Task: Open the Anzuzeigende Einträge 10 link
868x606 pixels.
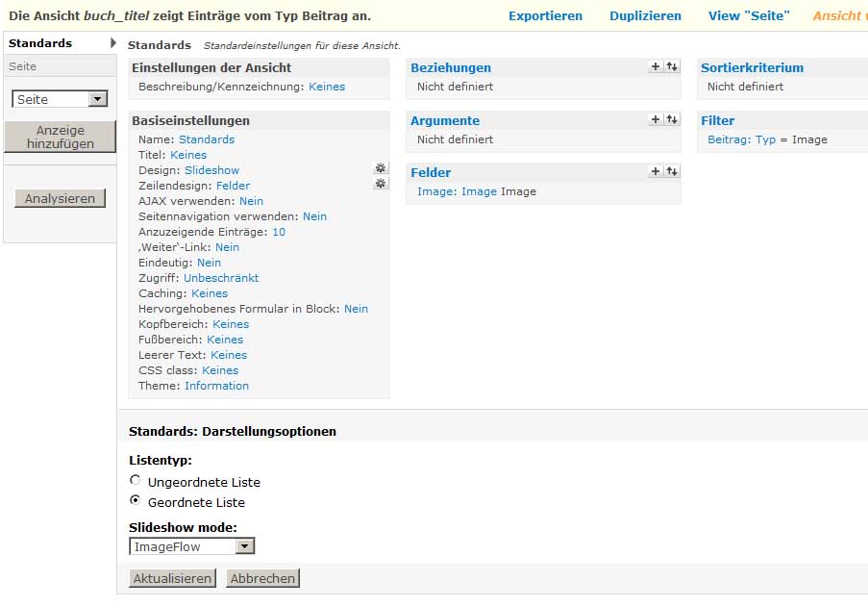Action: coord(278,232)
